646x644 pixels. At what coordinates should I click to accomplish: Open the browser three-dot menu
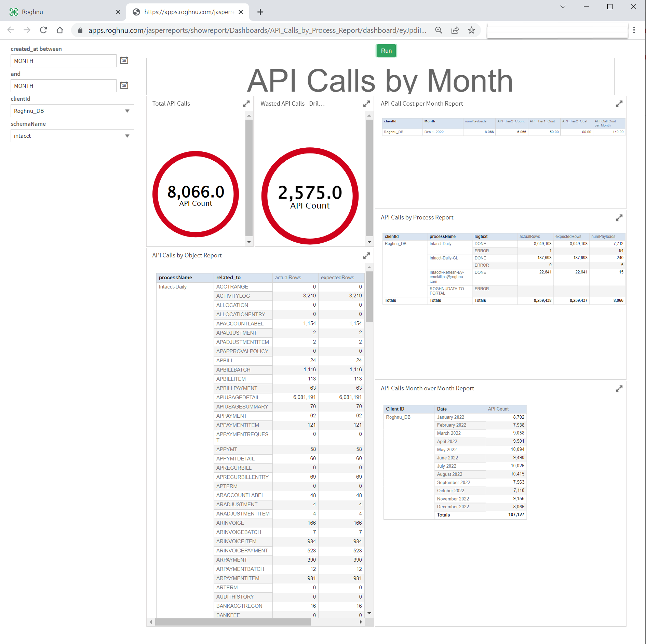[x=634, y=30]
